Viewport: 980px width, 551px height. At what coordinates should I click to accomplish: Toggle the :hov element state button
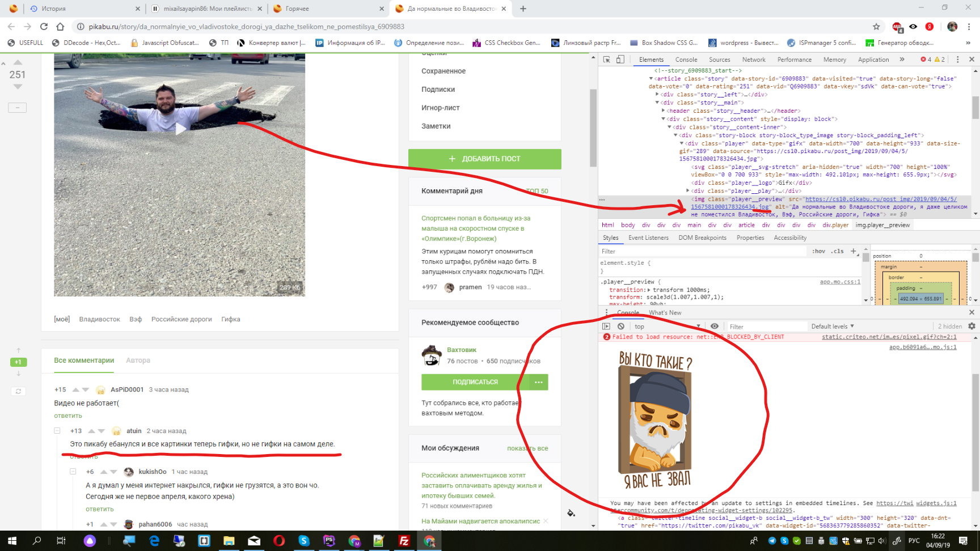tap(818, 251)
